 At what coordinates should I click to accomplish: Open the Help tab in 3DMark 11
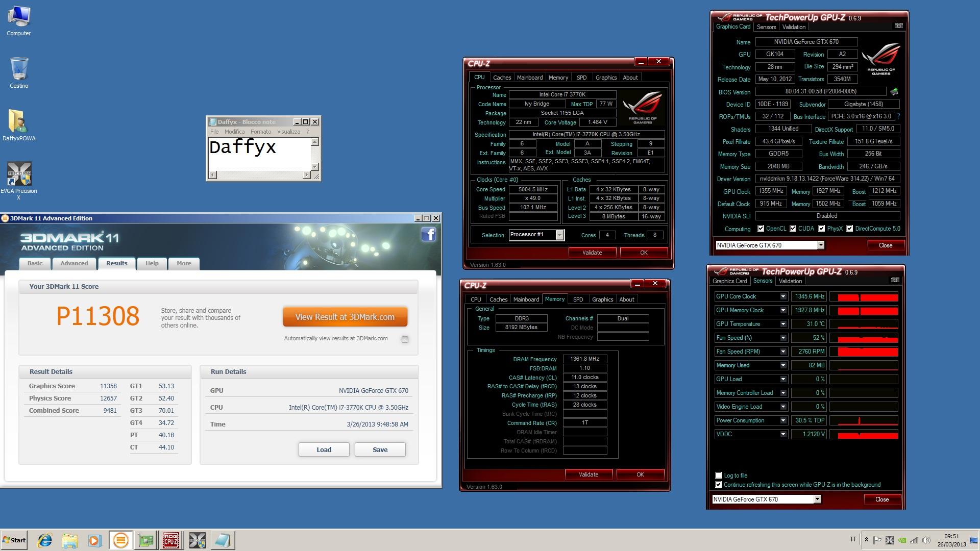152,264
